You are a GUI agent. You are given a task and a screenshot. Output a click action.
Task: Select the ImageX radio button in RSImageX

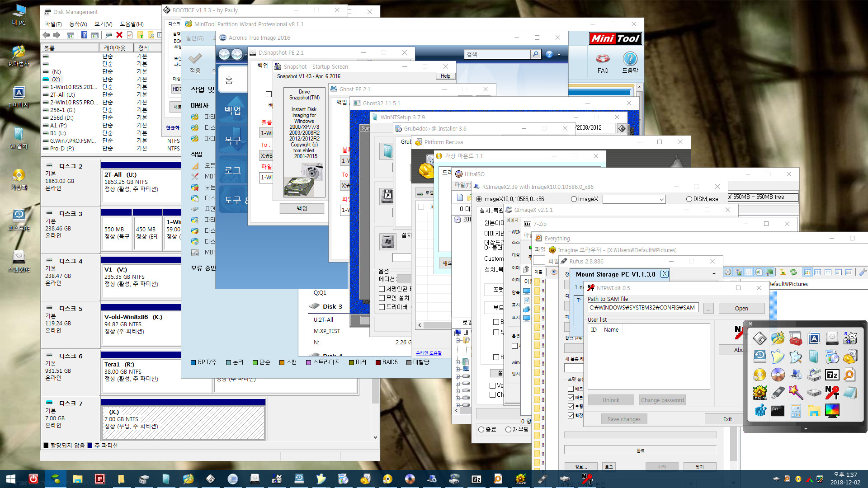point(574,199)
